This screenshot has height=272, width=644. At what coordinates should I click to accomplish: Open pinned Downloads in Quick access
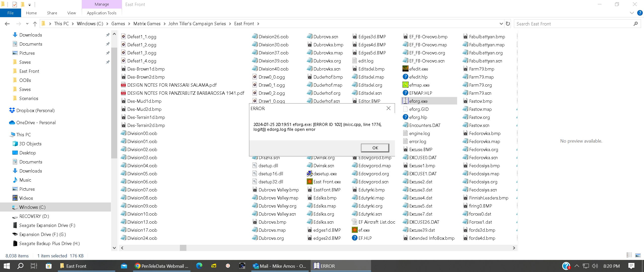(30, 35)
